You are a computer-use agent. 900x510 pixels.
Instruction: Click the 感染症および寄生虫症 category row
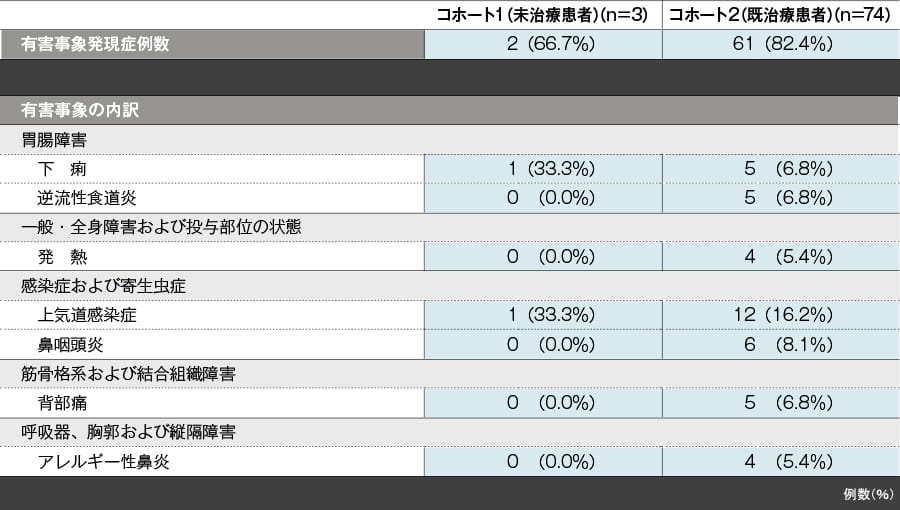click(103, 286)
